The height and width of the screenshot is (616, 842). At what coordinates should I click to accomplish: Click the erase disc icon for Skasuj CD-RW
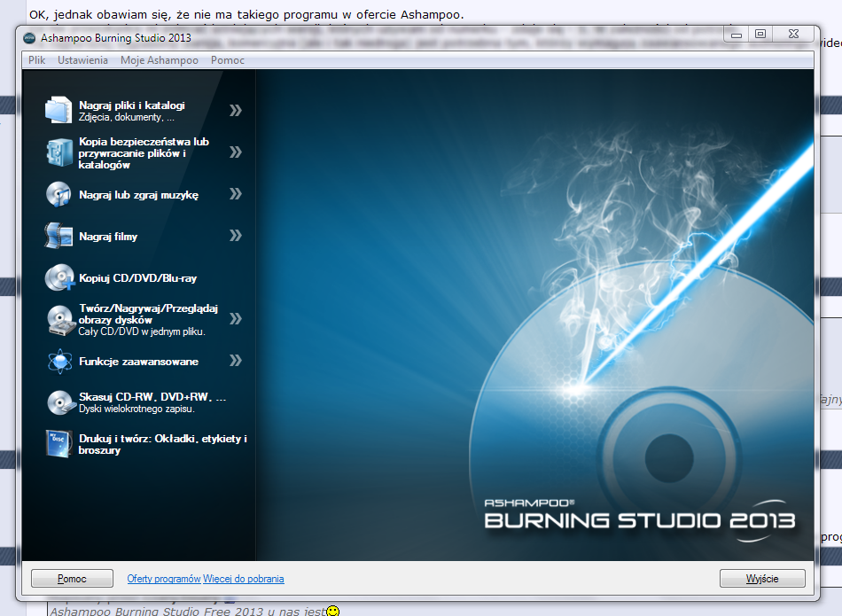[x=60, y=402]
